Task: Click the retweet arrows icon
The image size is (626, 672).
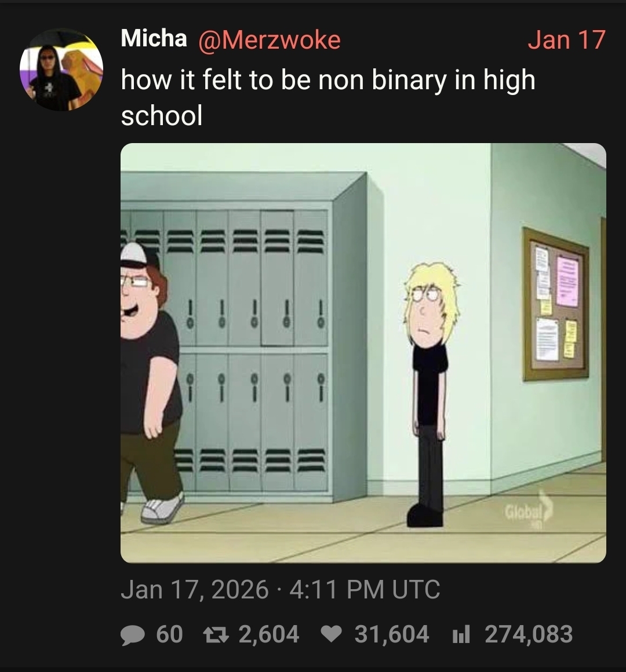Action: click(x=217, y=635)
